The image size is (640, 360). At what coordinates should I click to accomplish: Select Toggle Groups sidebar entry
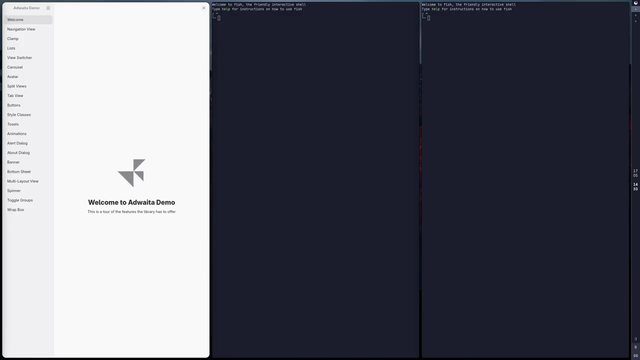[29, 200]
